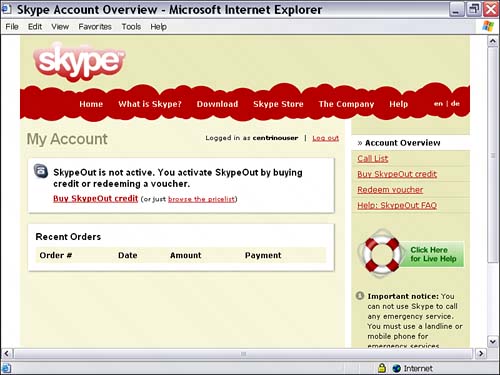
Task: Click the browse the pricelist link
Action: 201,199
